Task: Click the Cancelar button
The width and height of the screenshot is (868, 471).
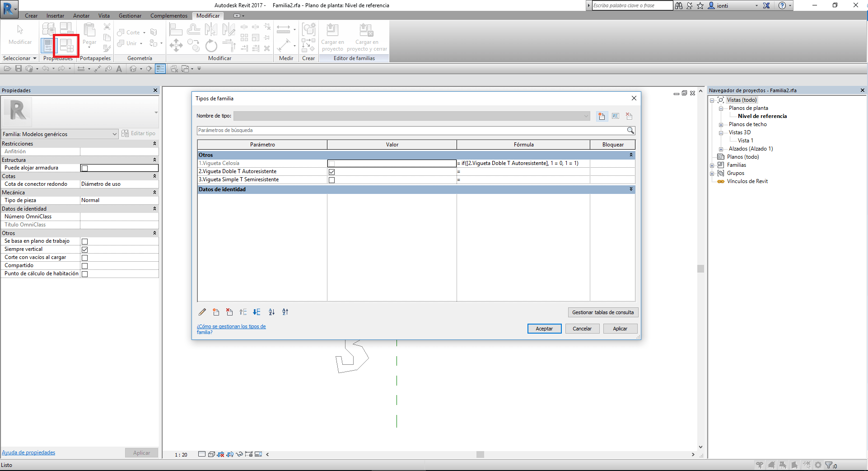Action: click(582, 329)
